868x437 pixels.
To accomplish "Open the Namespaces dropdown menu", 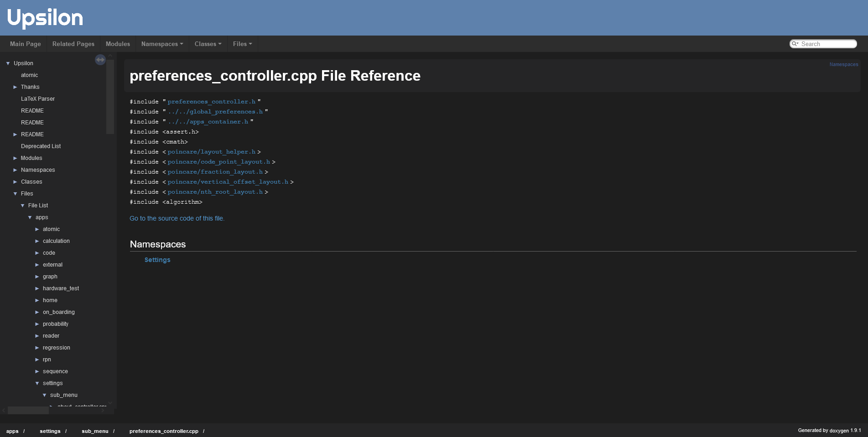I will (162, 44).
